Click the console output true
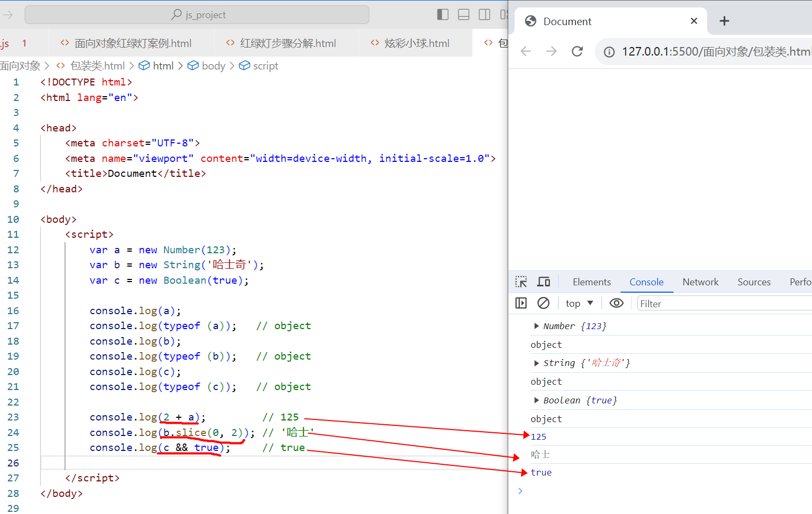Image resolution: width=812 pixels, height=514 pixels. point(541,472)
